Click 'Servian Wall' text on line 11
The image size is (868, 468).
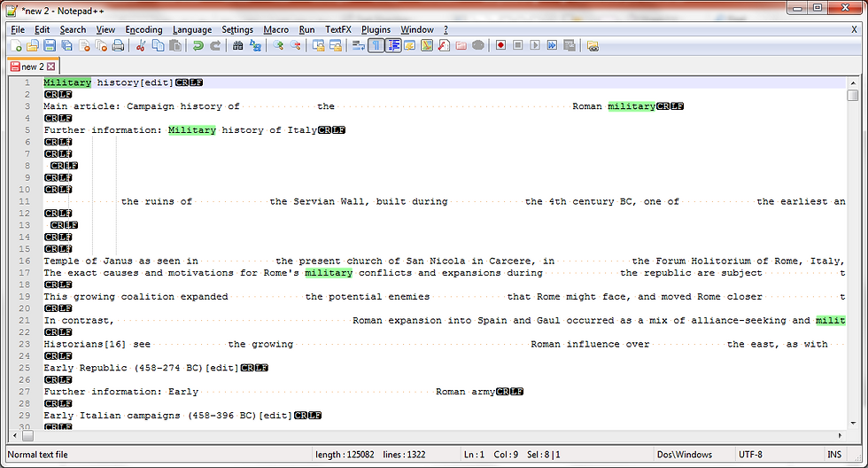click(x=329, y=201)
